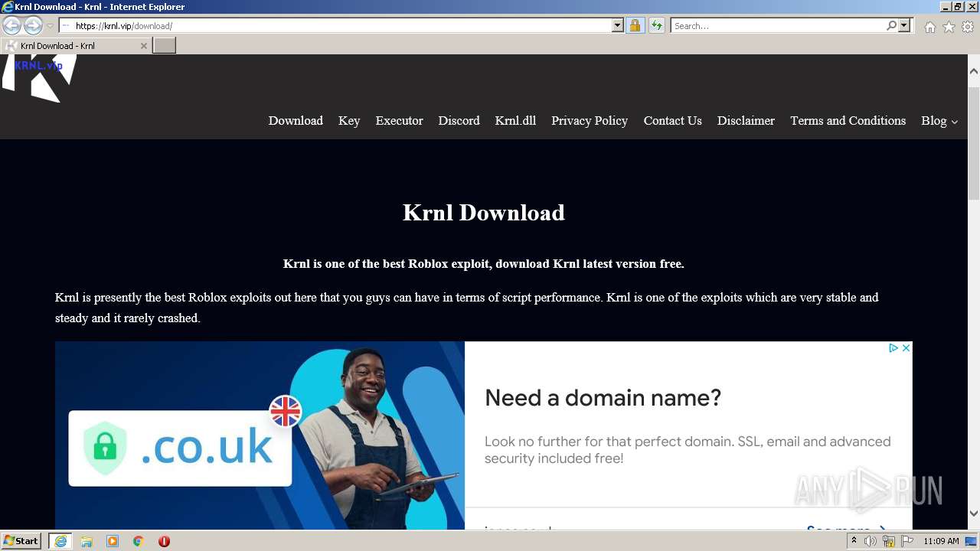
Task: Switch to Internet Explorer in taskbar
Action: 60,541
